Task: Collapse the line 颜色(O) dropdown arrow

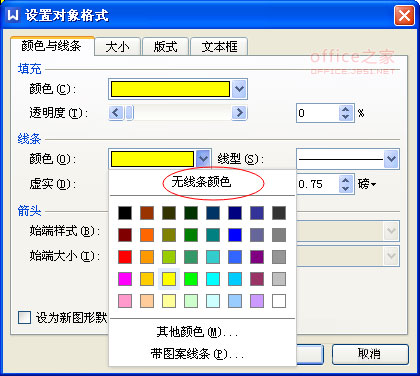Action: tap(203, 159)
